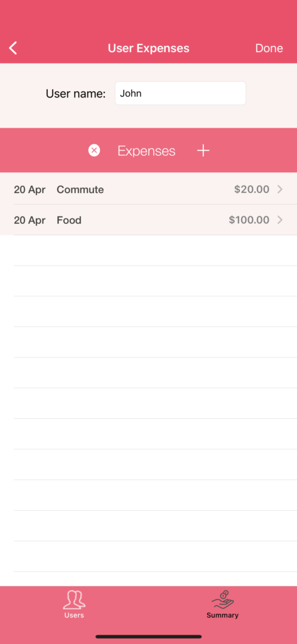Tap the back arrow icon
The image size is (297, 644).
(13, 48)
